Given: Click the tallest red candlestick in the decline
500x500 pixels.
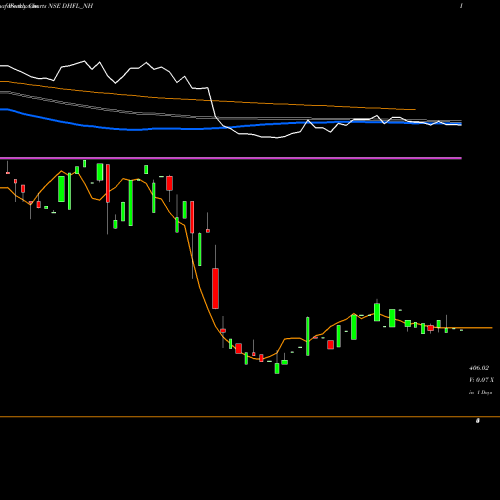Looking at the screenshot, I should [x=216, y=288].
